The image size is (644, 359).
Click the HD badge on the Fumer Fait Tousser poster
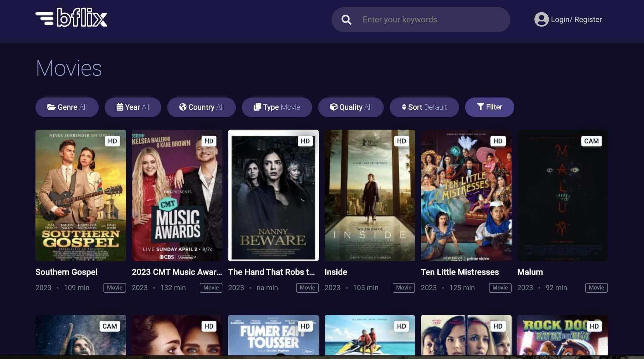tap(305, 326)
